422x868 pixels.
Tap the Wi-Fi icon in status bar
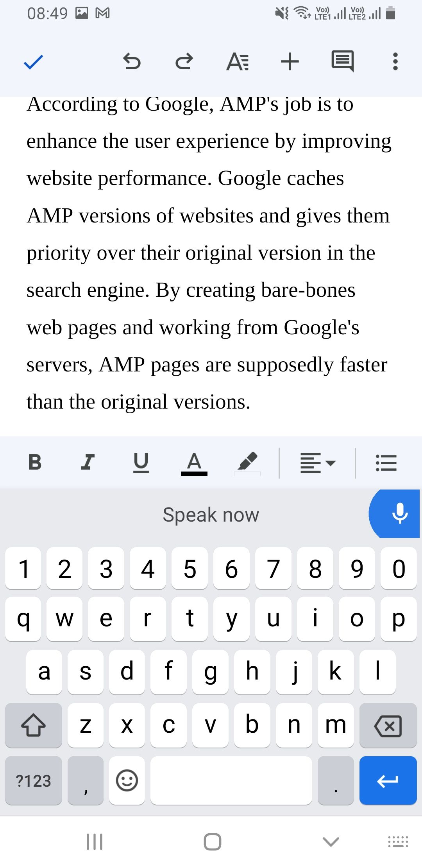click(302, 13)
